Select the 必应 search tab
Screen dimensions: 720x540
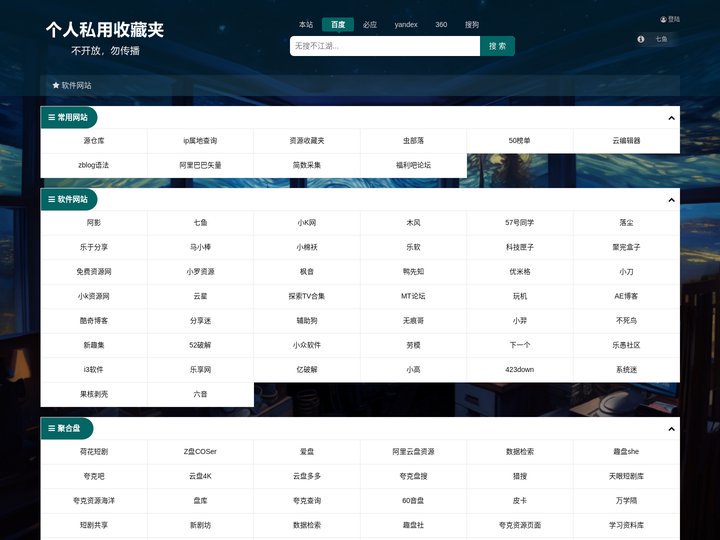370,25
